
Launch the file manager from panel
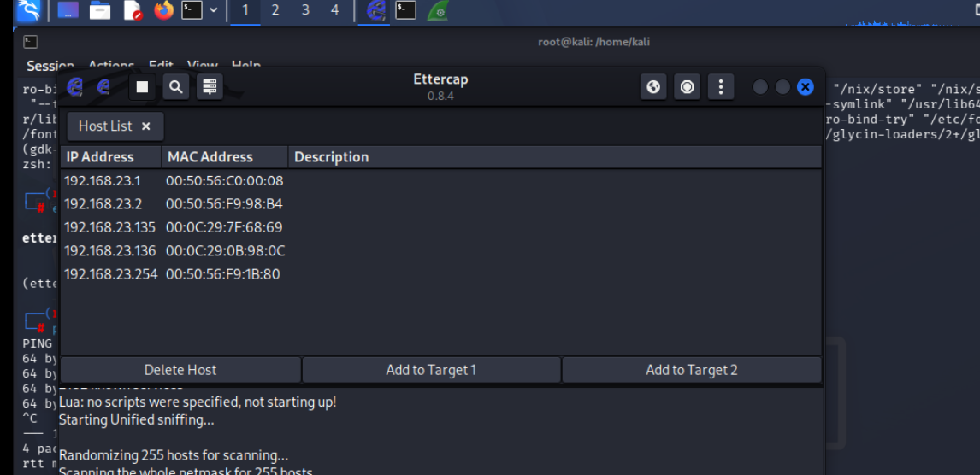click(x=100, y=10)
